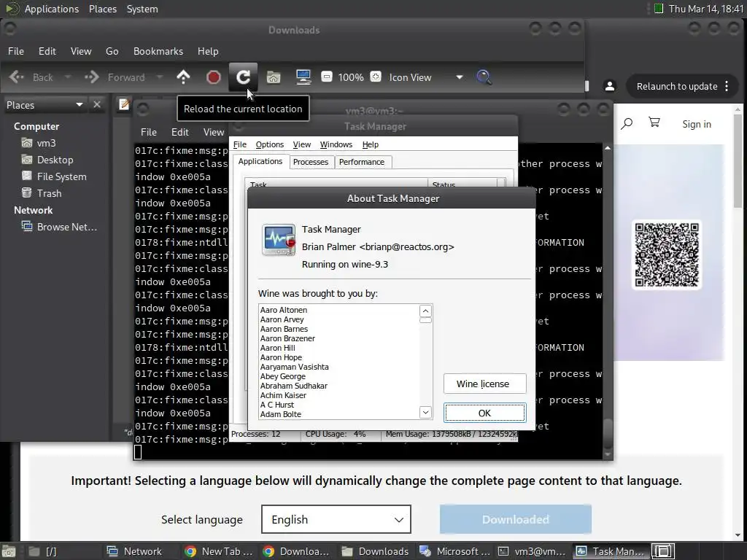
Task: Click the red Stop loading icon
Action: pos(214,77)
